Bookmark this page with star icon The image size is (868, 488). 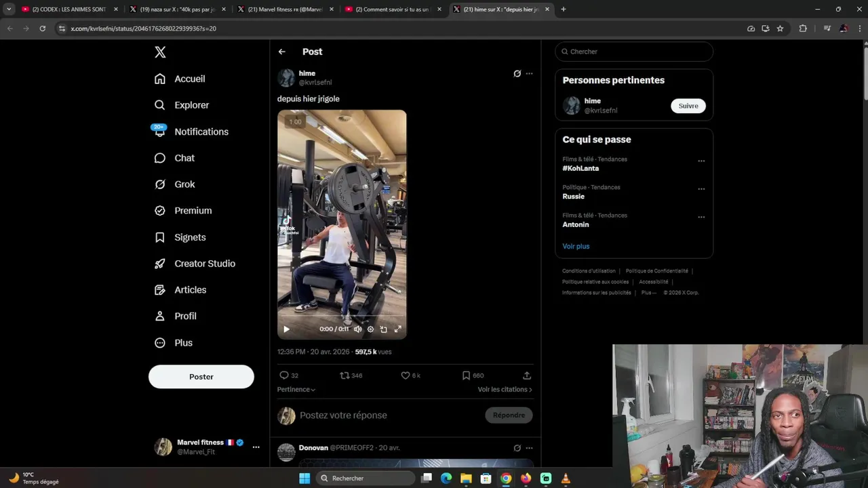pos(780,28)
